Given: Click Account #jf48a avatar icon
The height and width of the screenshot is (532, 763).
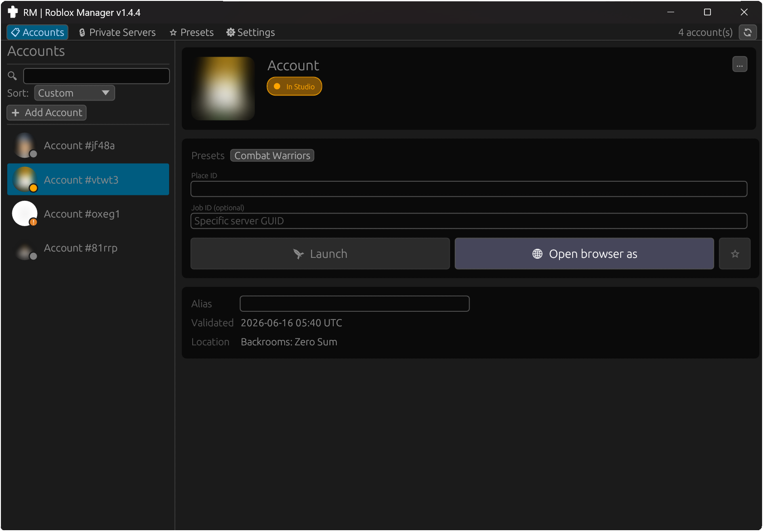Looking at the screenshot, I should [24, 145].
